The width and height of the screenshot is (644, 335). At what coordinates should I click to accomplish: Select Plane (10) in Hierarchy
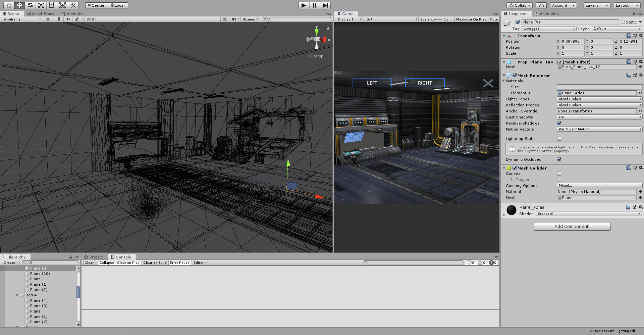point(40,274)
